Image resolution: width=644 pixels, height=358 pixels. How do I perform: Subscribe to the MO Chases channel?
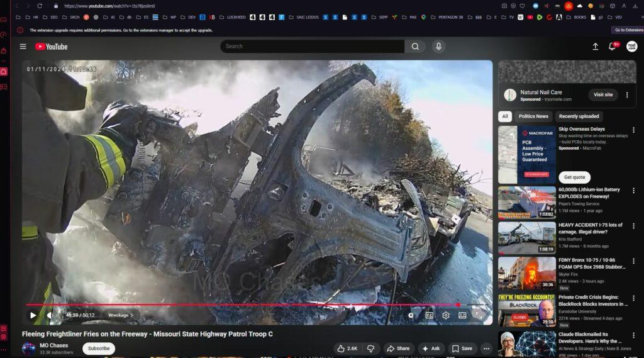[99, 349]
